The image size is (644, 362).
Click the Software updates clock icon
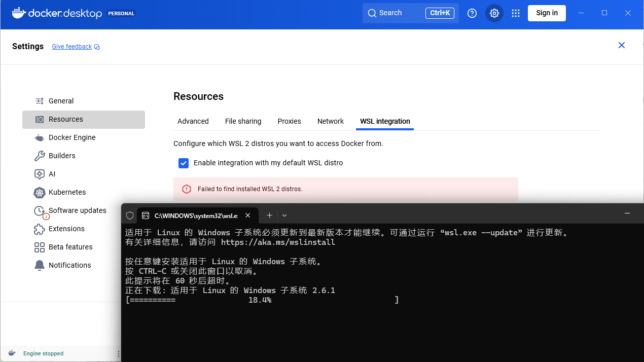point(40,211)
